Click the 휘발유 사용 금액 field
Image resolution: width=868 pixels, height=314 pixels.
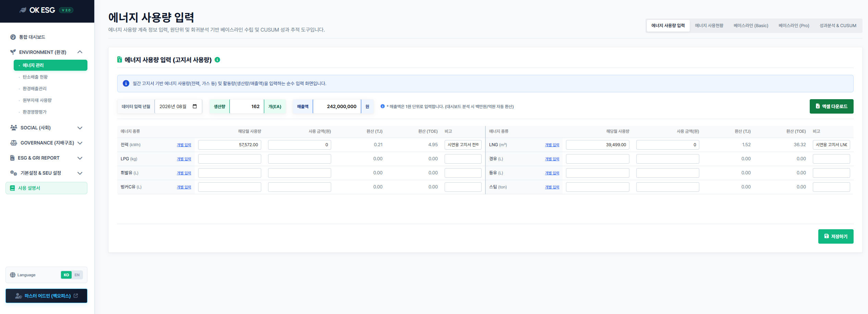(x=300, y=173)
